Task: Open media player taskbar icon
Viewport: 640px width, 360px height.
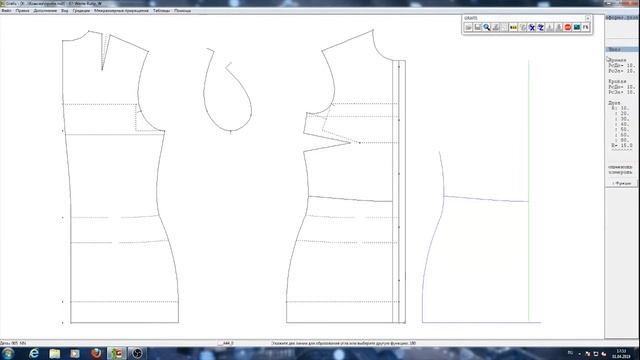Action: (75, 353)
